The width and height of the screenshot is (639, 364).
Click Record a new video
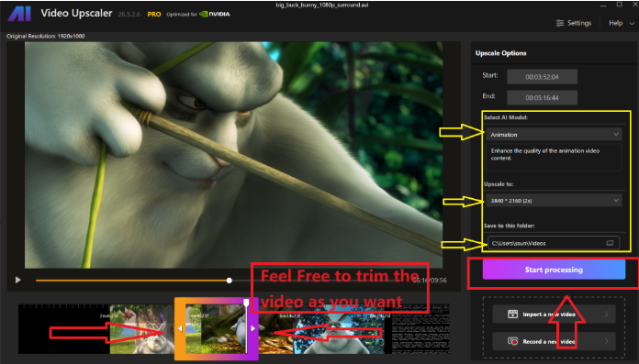(554, 341)
